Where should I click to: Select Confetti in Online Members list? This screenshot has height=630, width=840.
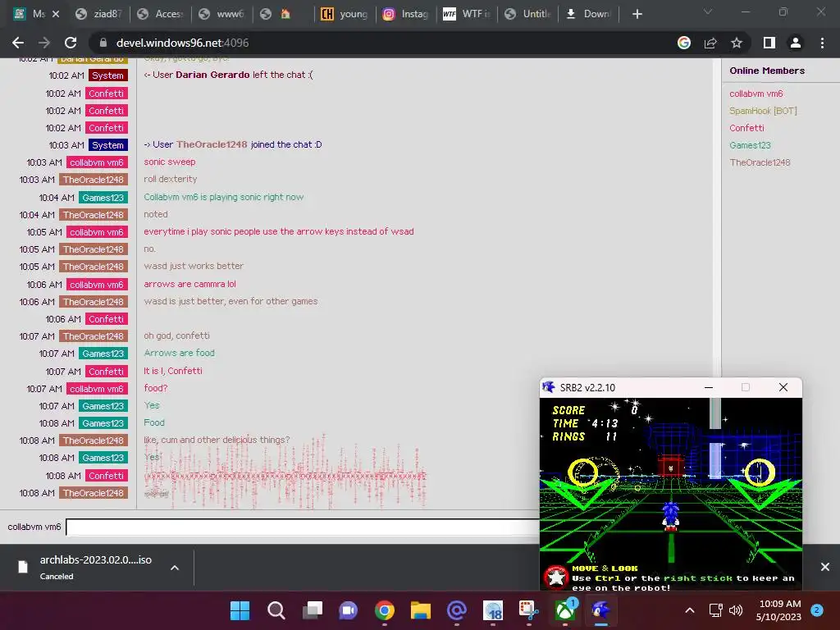[x=746, y=128]
